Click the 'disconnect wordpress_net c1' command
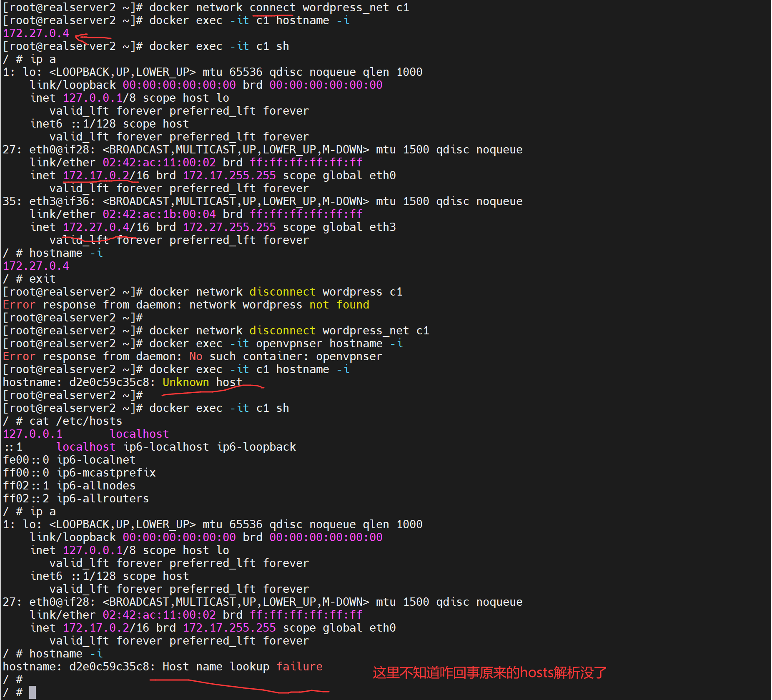Image resolution: width=772 pixels, height=700 pixels. pyautogui.click(x=339, y=331)
